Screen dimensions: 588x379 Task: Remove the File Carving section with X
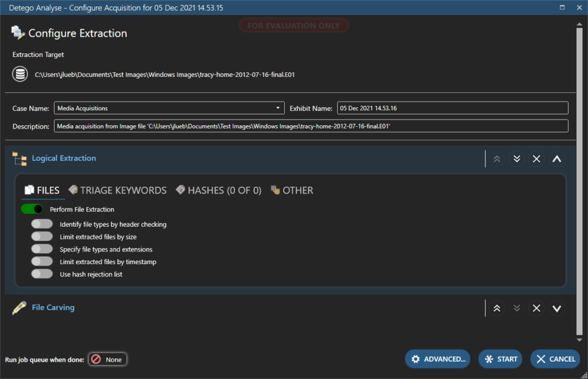click(x=537, y=308)
